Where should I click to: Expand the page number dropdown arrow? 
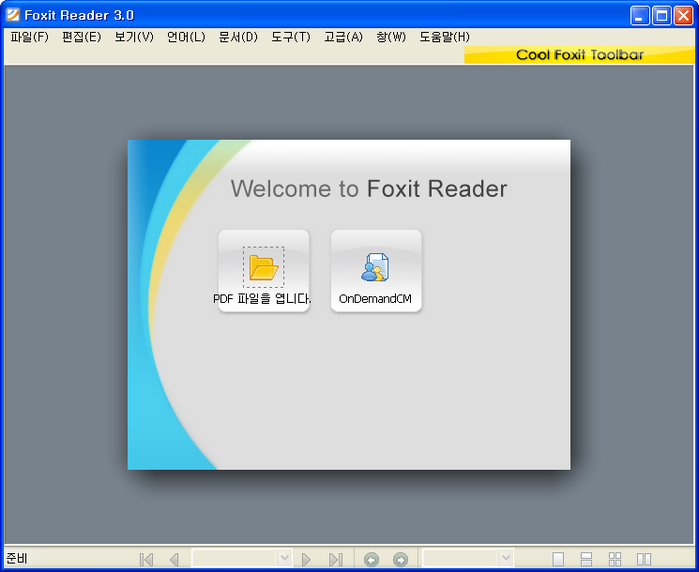(x=284, y=558)
